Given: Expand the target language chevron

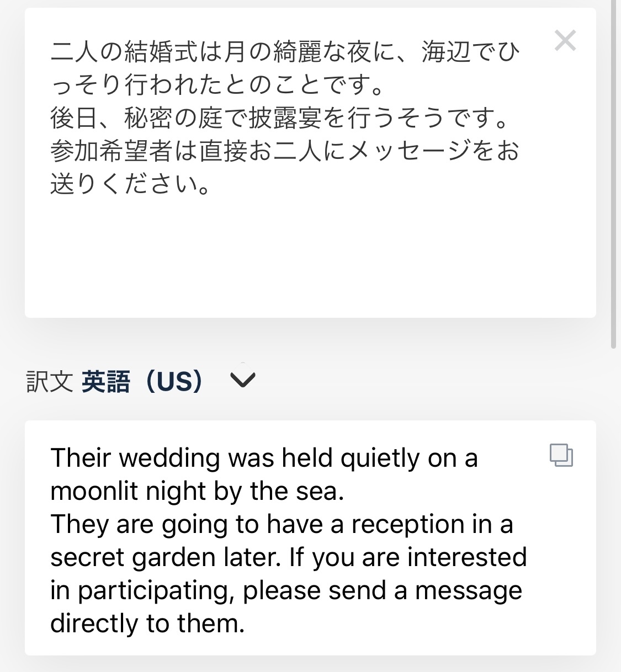Looking at the screenshot, I should click(x=242, y=380).
